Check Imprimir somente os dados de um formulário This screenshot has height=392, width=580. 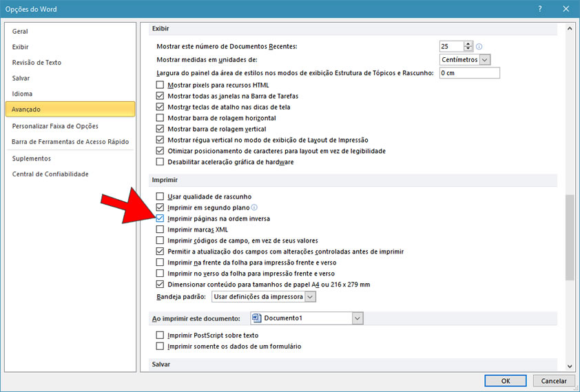tap(160, 347)
